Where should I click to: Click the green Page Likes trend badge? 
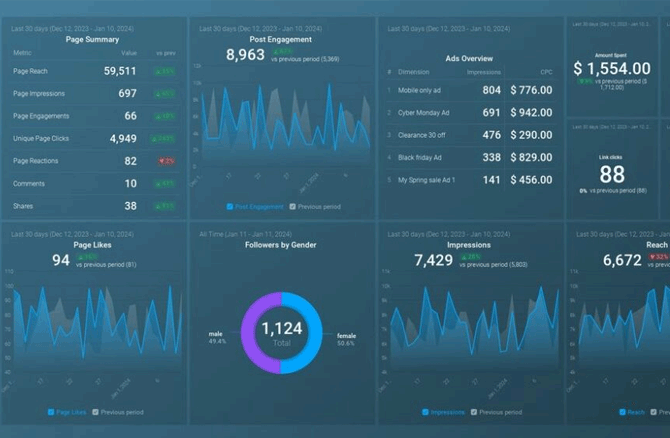(x=89, y=256)
